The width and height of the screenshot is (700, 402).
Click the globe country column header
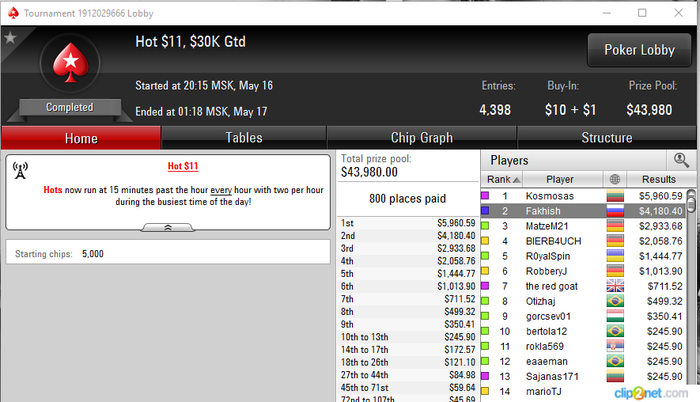(x=615, y=179)
